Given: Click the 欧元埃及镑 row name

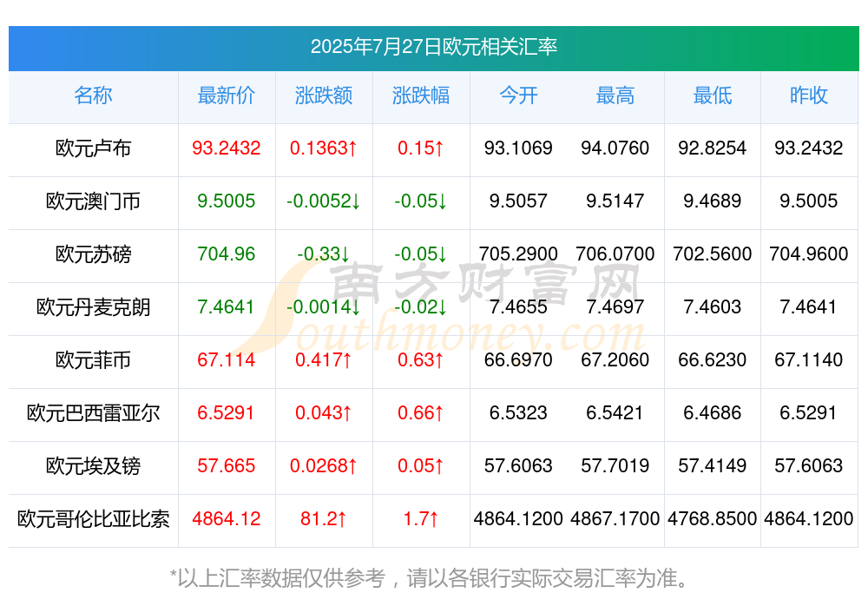Looking at the screenshot, I should tap(93, 466).
